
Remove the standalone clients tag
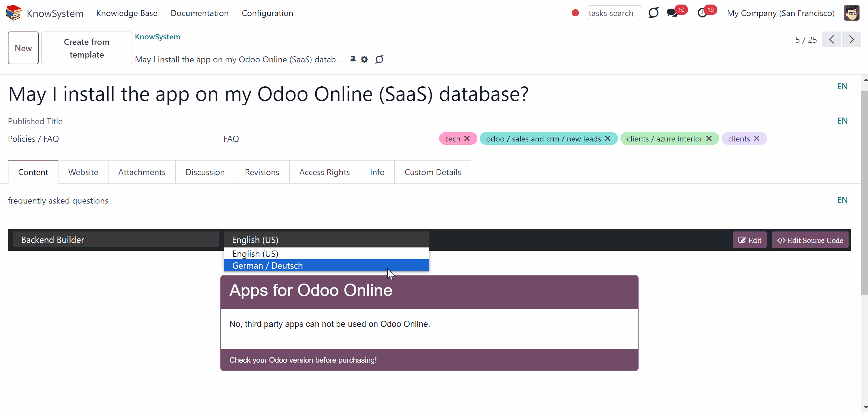756,138
